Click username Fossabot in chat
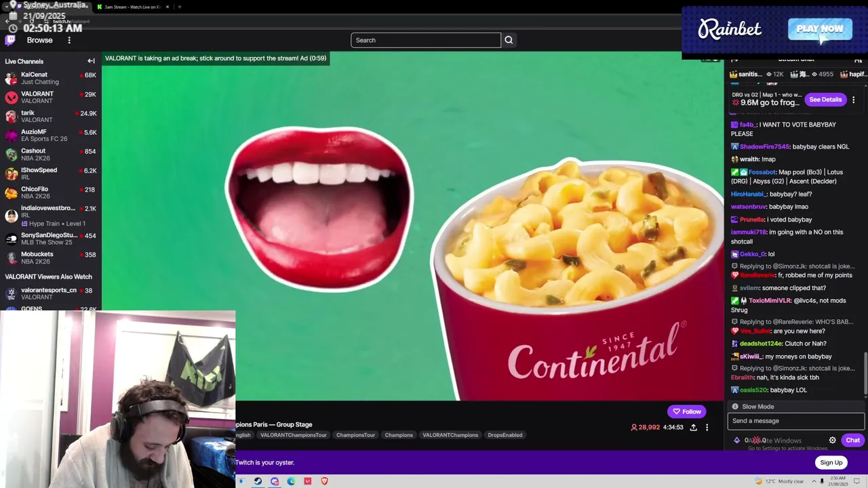Viewport: 868px width, 488px height. (x=762, y=172)
